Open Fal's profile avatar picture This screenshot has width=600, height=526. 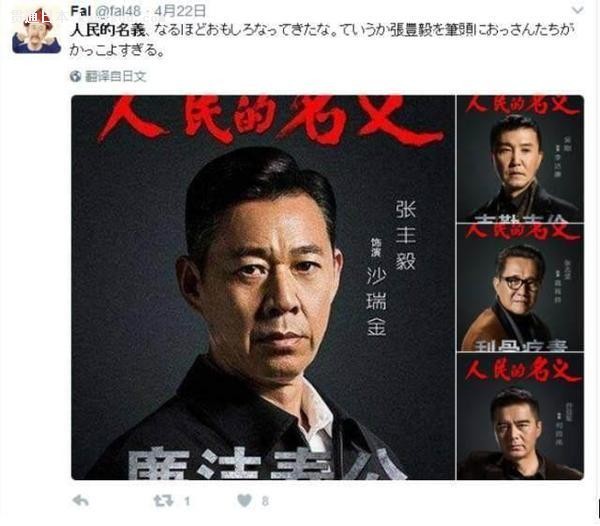tap(36, 31)
